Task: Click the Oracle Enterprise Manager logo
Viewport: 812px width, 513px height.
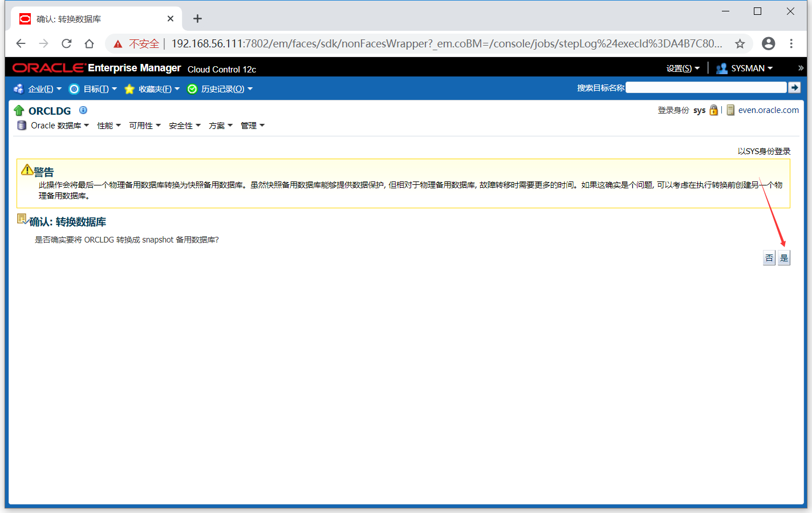Action: (97, 68)
